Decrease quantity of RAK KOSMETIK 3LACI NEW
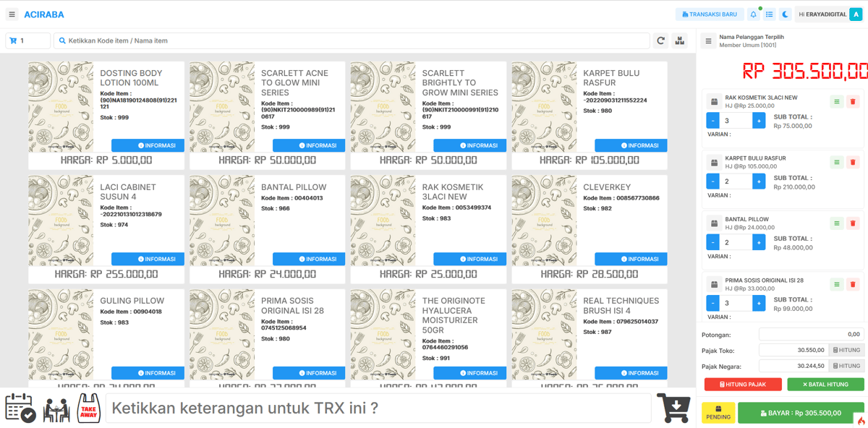The width and height of the screenshot is (868, 428). coord(712,121)
